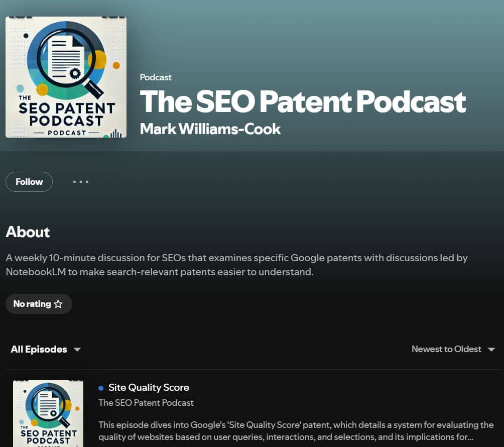Click the Site Quality Score episode description
Viewport: 504px width, 447px height.
tap(296, 431)
